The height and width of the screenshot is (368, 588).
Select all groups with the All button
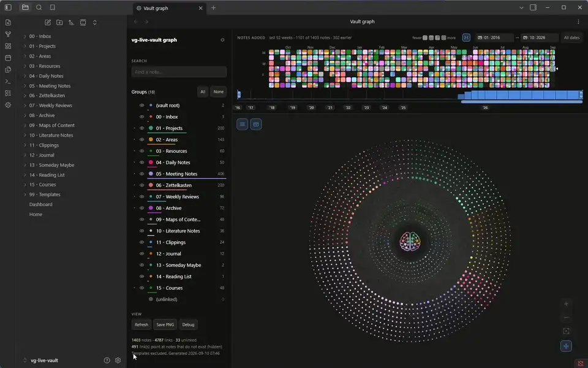coord(203,91)
